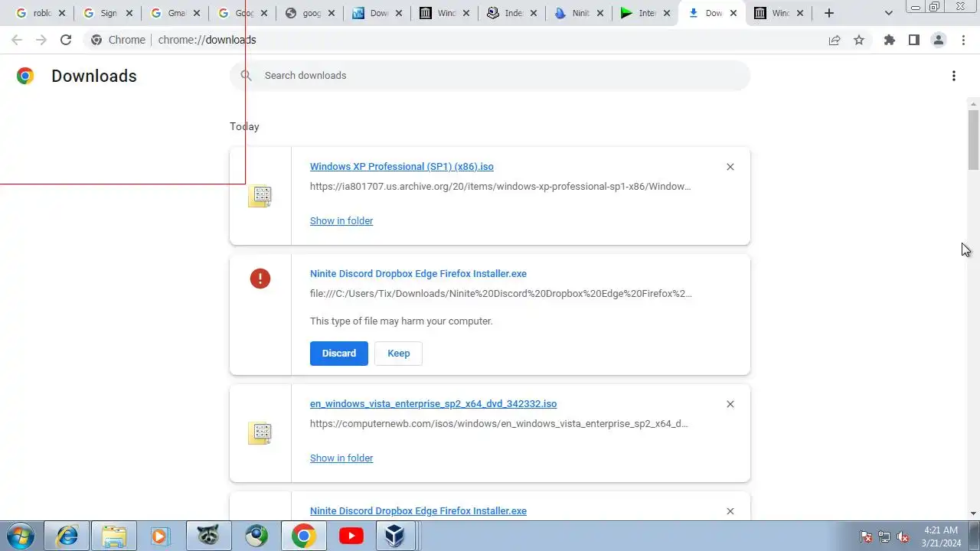Open the Extensions puzzle icon
Image resolution: width=980 pixels, height=551 pixels.
[x=889, y=40]
